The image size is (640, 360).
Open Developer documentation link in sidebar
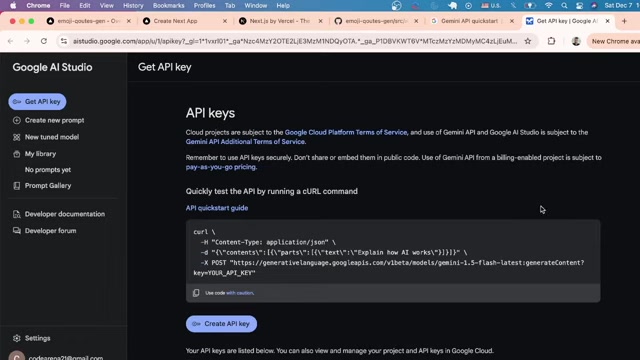tap(59, 214)
